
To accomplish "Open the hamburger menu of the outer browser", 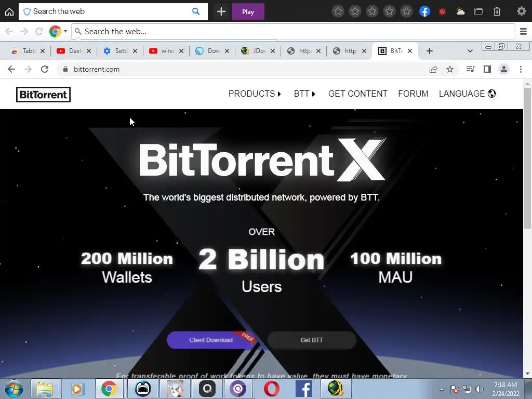I will point(523,32).
